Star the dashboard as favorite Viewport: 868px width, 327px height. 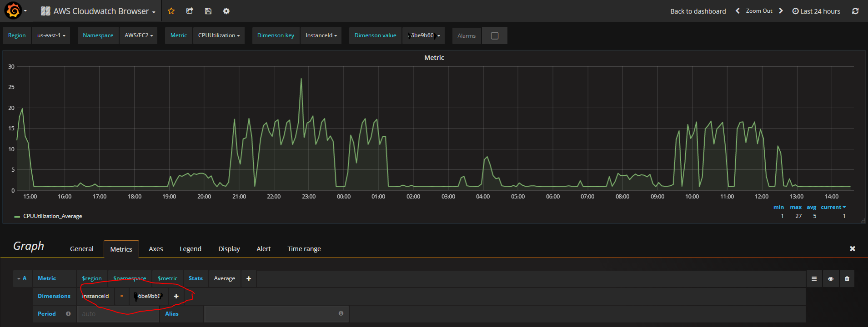pos(171,11)
